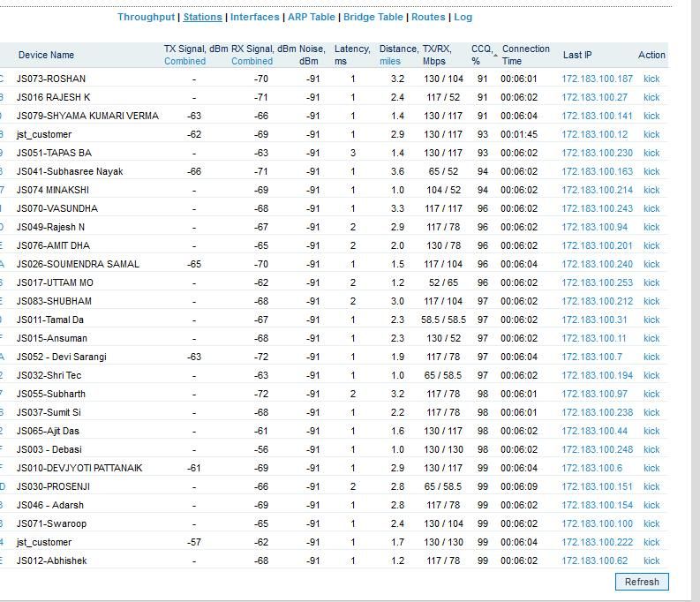Open IP 172.183.100.94 link
The width and height of the screenshot is (700, 602).
point(595,227)
